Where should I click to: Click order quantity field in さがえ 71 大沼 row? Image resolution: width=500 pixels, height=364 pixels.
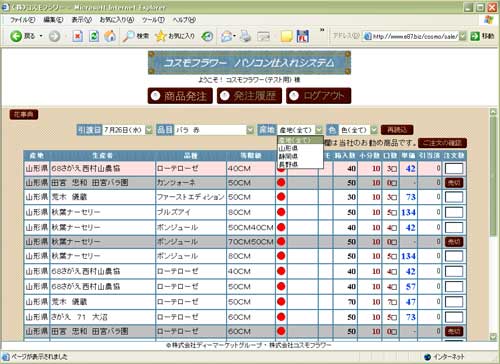(x=454, y=317)
